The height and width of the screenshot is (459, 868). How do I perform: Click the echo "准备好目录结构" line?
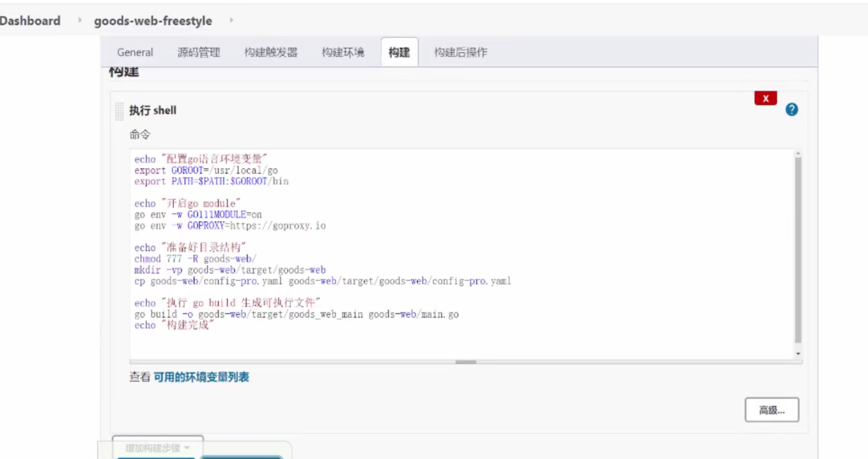[190, 247]
